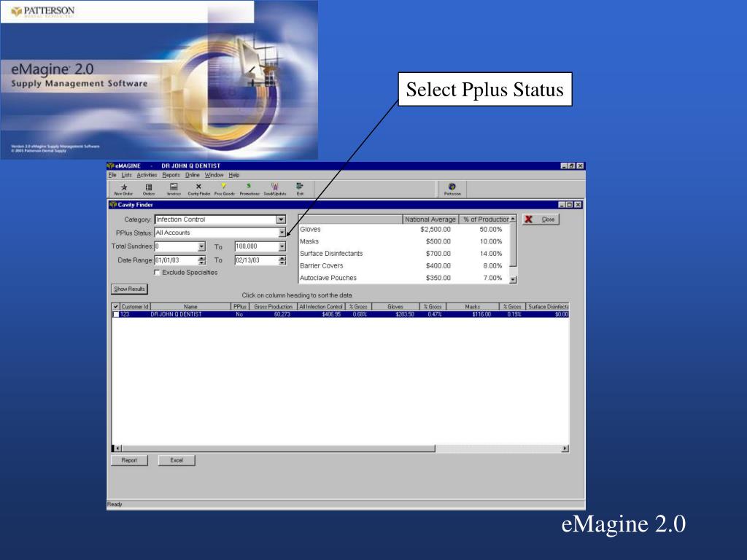Sort by the Masks column header in results
This screenshot has width=747, height=560.
(x=472, y=307)
